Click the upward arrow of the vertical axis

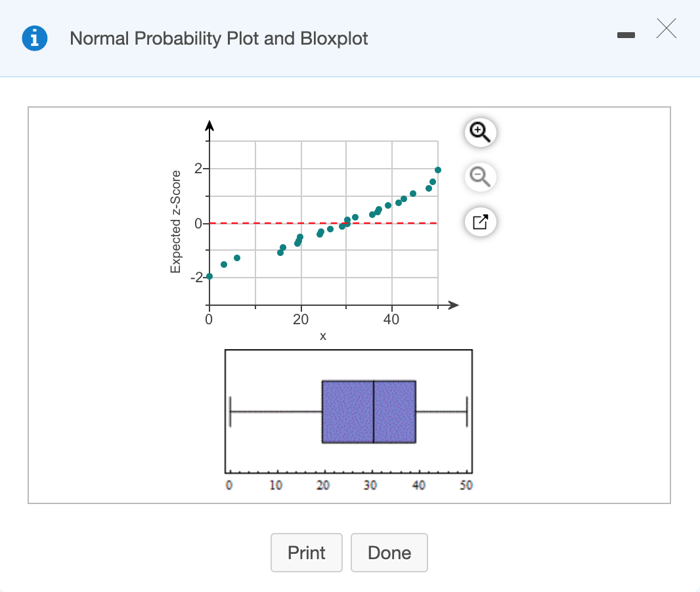pyautogui.click(x=209, y=125)
